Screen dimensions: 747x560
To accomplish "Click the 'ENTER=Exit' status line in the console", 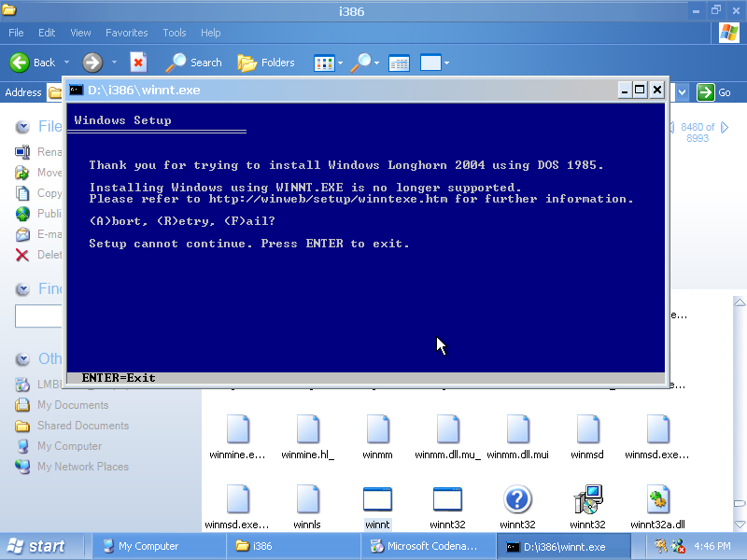I will pyautogui.click(x=119, y=378).
